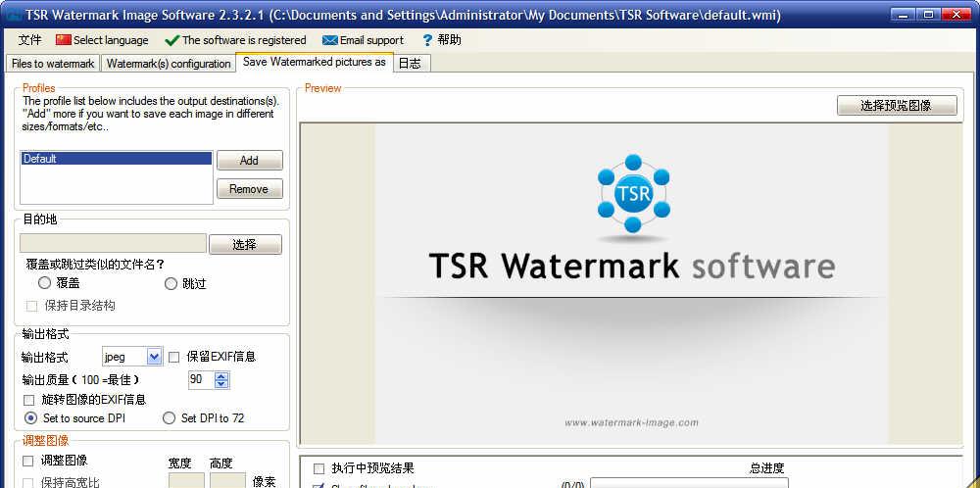
Task: Toggle the 保持高宽比 checkbox
Action: [28, 483]
